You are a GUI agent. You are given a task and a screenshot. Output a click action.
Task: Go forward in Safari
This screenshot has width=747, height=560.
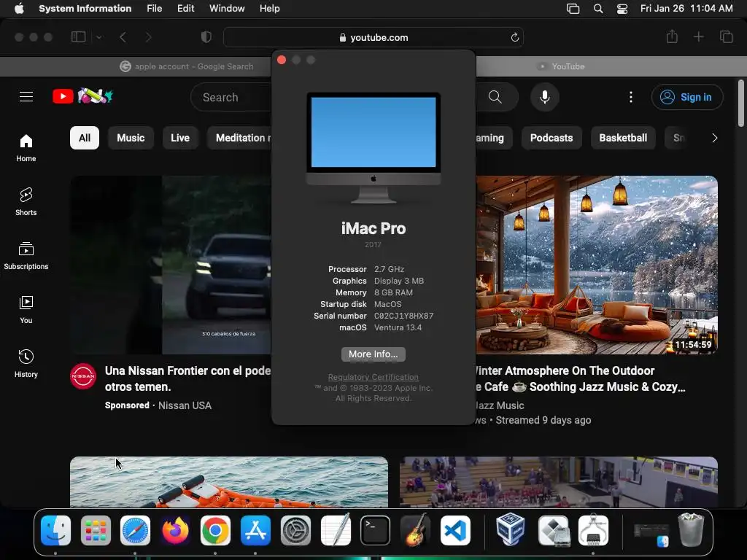pos(149,37)
